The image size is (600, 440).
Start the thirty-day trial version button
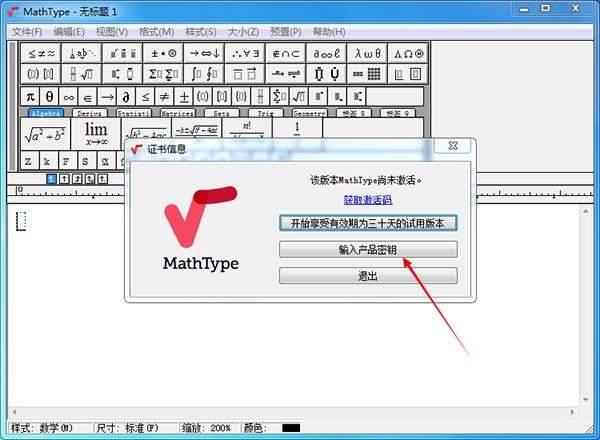coord(368,223)
